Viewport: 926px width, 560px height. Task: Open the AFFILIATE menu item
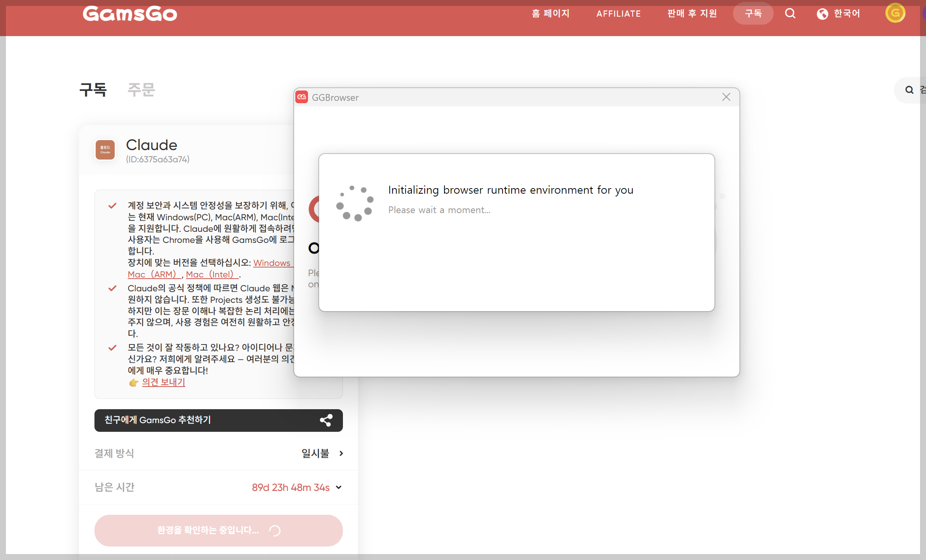(x=618, y=14)
